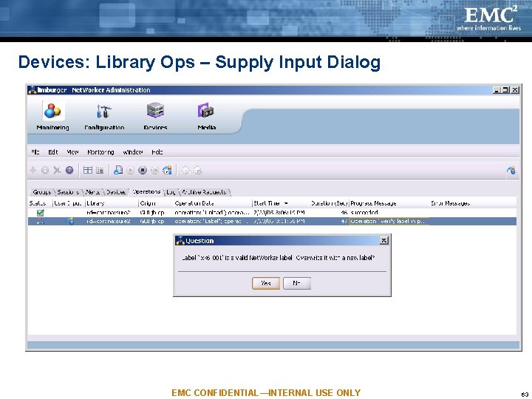The height and width of the screenshot is (399, 532).
Task: Click the verify label progress message cell
Action: 389,221
